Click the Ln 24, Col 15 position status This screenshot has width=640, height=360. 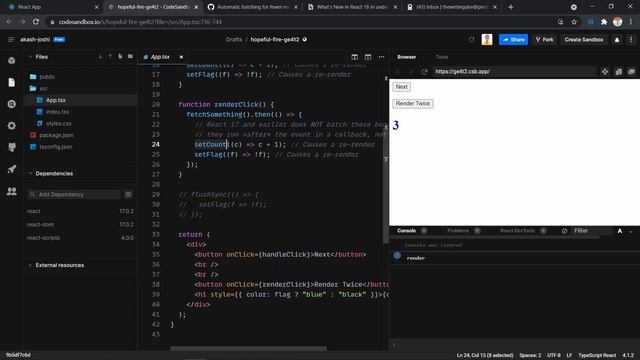[484, 355]
